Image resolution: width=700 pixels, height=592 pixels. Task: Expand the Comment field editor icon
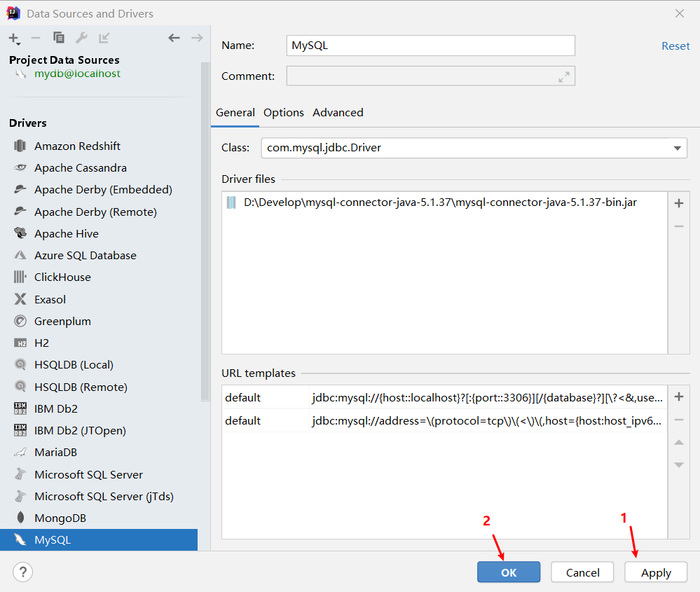click(x=564, y=77)
